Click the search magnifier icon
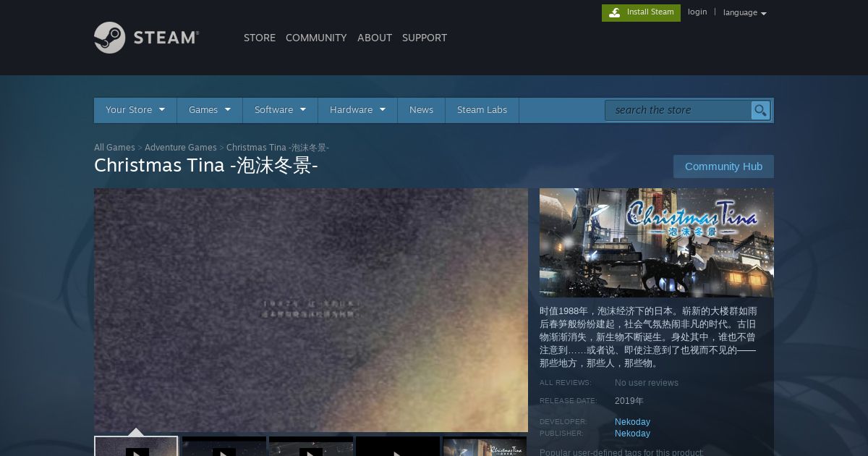This screenshot has height=456, width=868. tap(760, 110)
